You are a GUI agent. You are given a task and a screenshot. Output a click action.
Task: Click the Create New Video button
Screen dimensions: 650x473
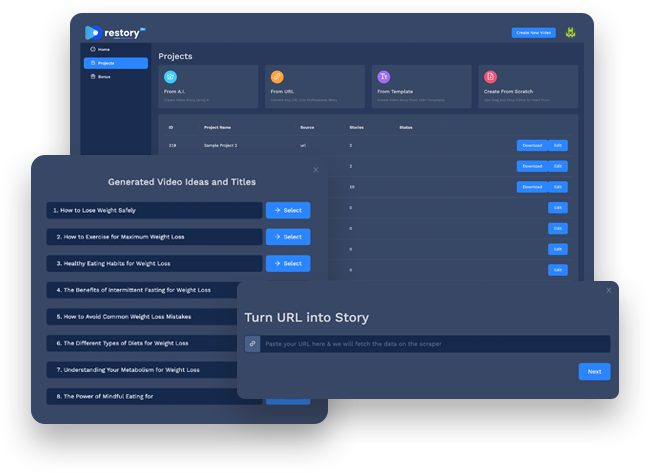533,33
